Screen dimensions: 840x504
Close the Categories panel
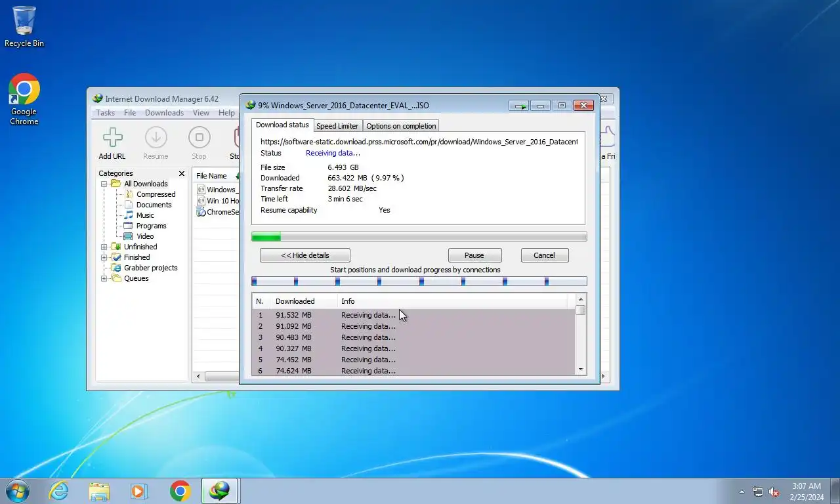pyautogui.click(x=182, y=174)
